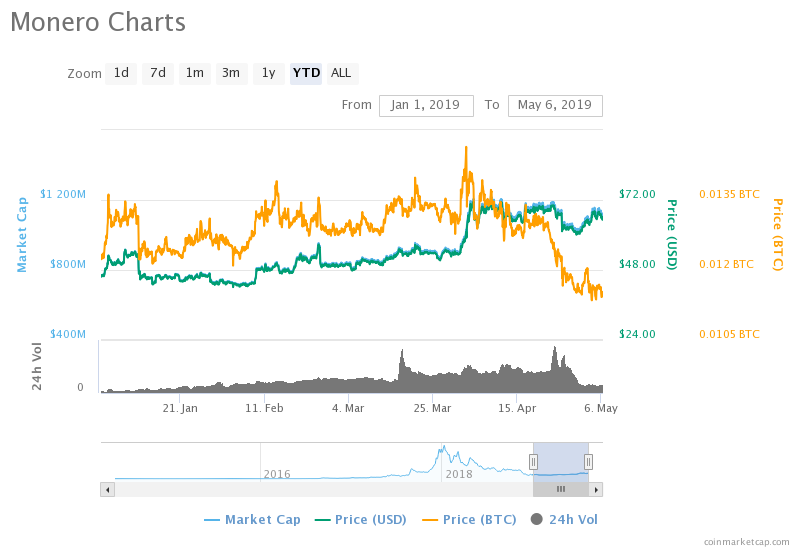Click the navigator scrollbar thumb
The image size is (800, 550).
pos(561,490)
